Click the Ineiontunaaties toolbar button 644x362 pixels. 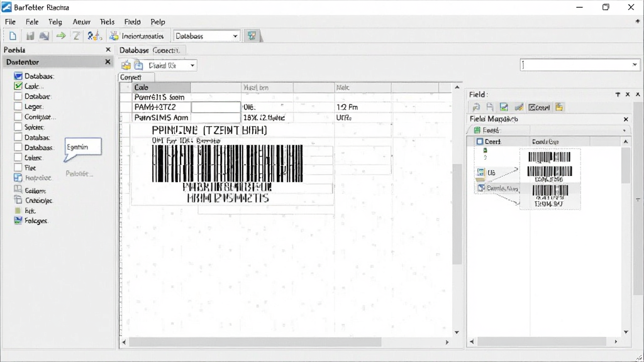click(136, 36)
